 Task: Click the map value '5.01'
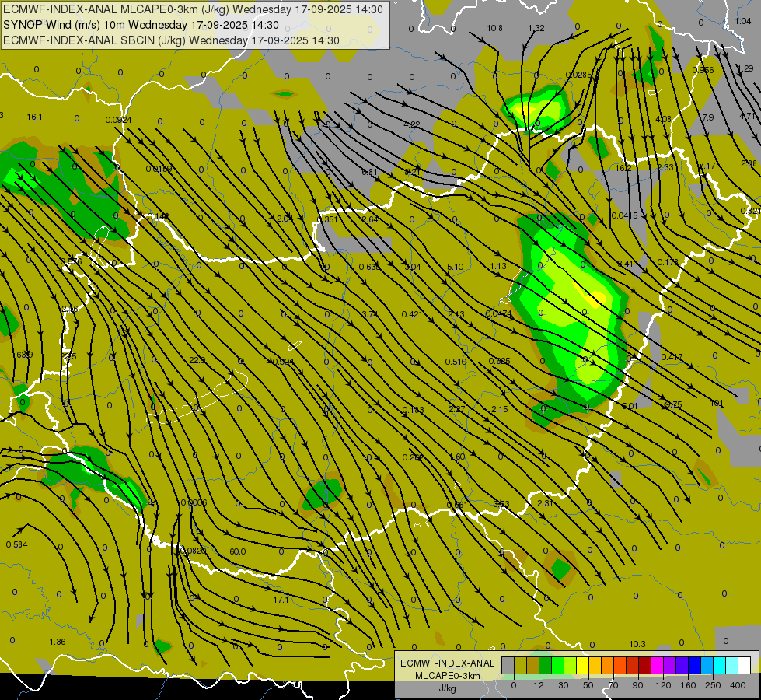pos(630,406)
